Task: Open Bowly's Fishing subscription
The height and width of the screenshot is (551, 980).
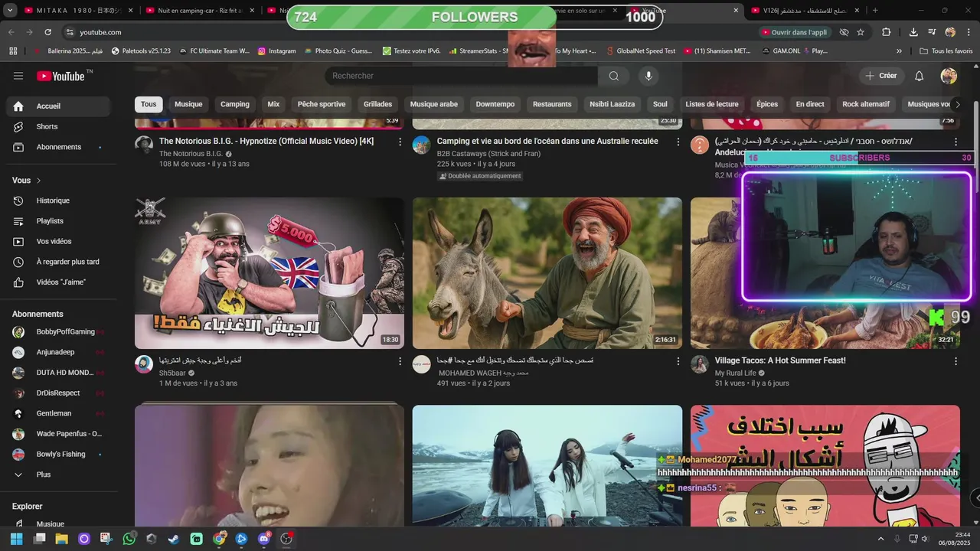Action: 58,455
